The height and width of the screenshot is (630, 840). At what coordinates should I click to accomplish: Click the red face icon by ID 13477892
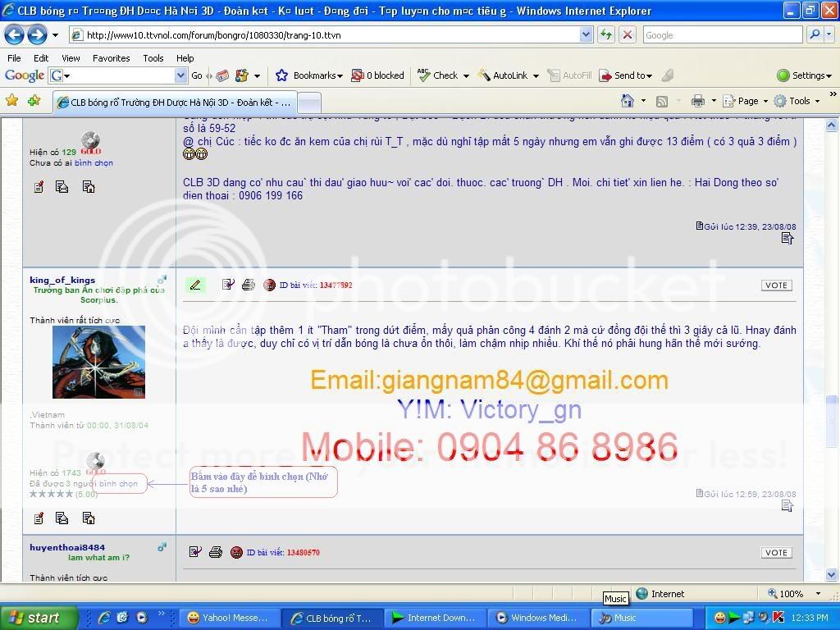point(269,285)
